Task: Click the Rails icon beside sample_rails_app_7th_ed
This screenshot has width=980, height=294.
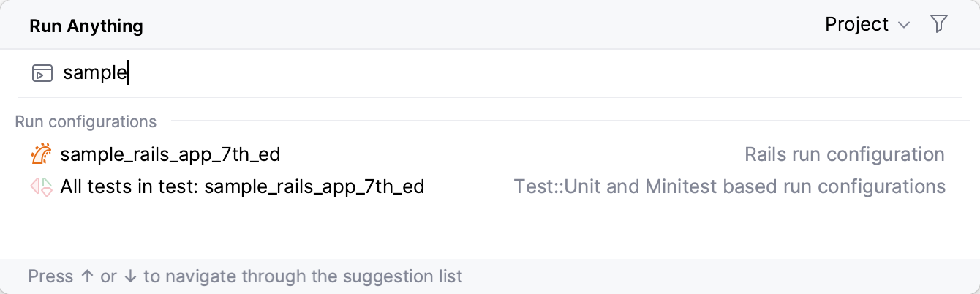Action: point(40,155)
